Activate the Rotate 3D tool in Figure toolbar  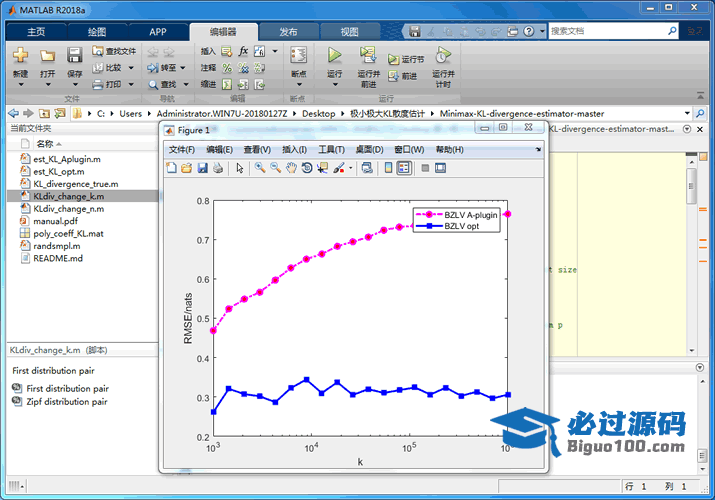tap(307, 168)
